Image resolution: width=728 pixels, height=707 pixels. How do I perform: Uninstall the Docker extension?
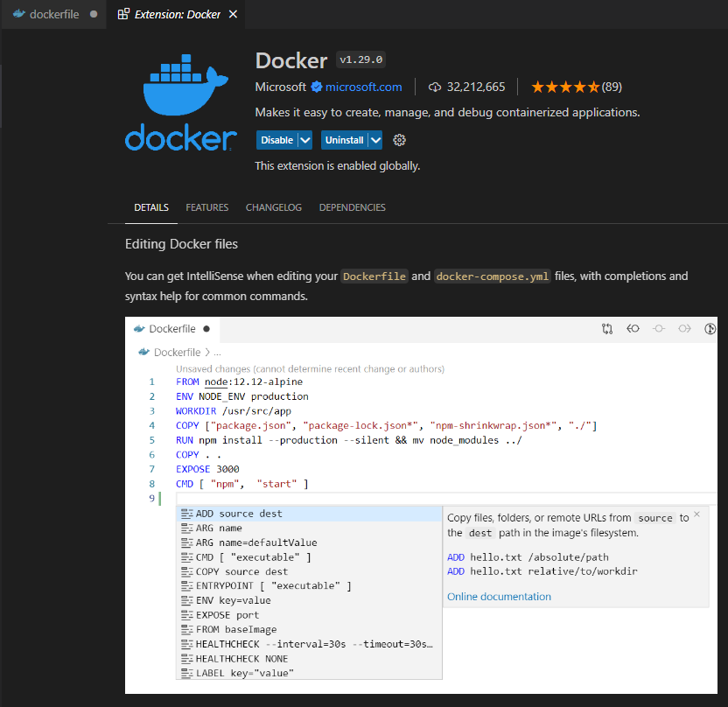click(x=344, y=140)
